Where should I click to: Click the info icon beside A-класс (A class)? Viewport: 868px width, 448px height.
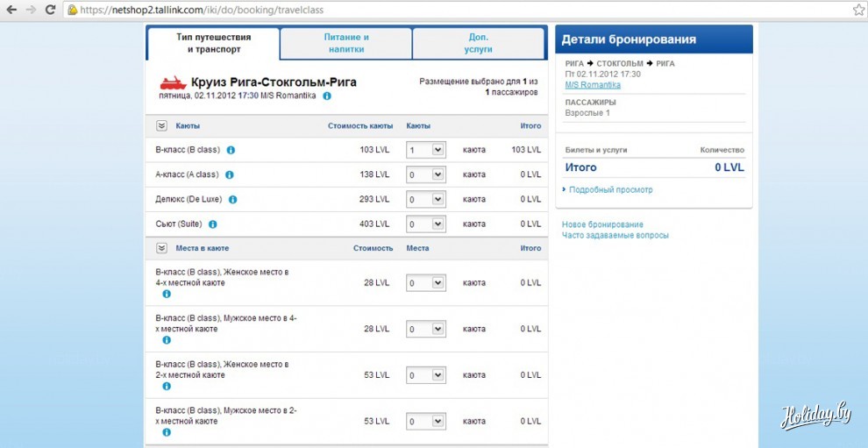[231, 174]
